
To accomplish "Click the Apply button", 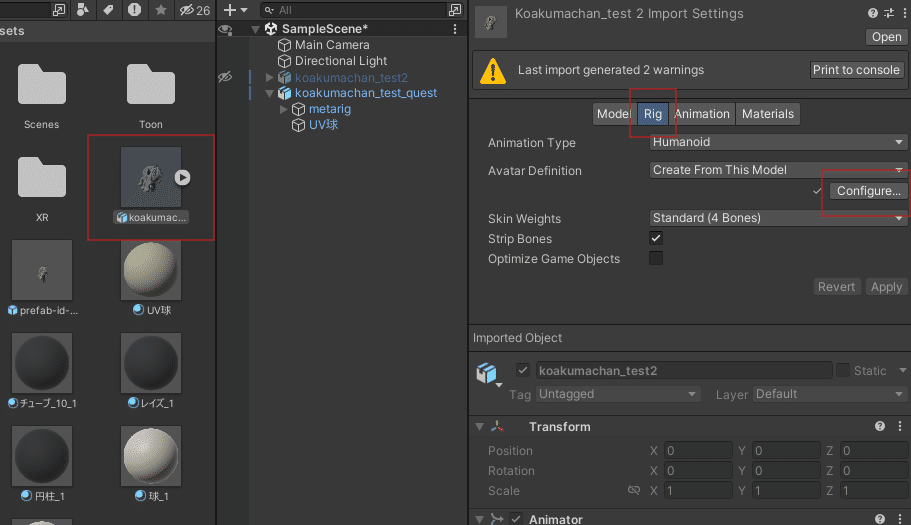I will (886, 287).
